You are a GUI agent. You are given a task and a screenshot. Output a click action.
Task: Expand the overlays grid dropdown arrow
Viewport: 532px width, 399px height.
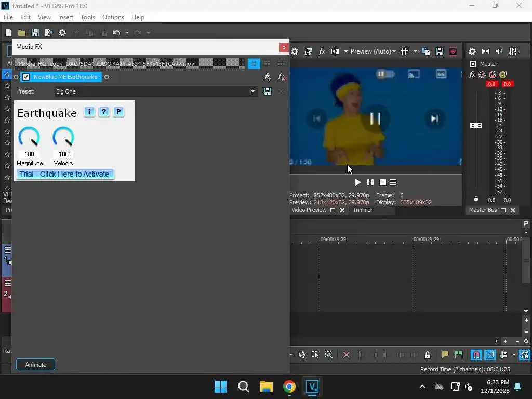coord(415,51)
